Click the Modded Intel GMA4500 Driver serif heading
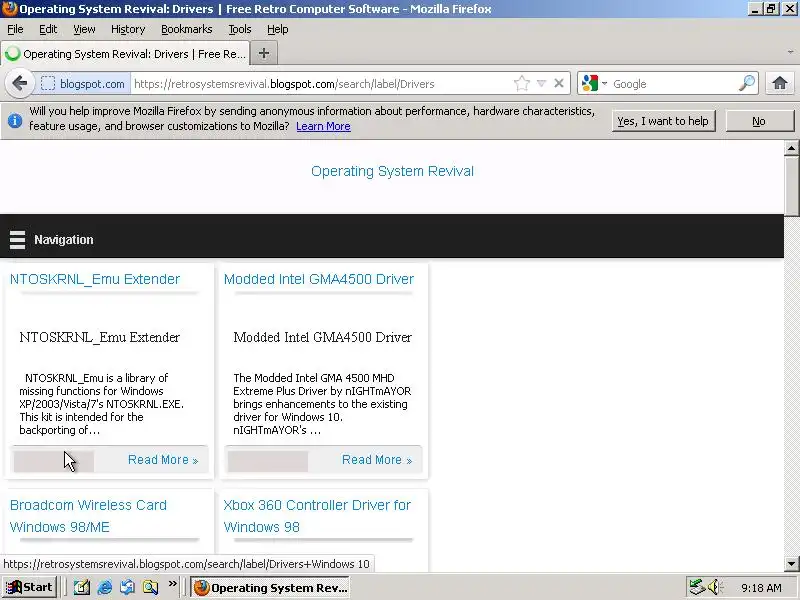Screen dimensions: 800x600 coord(322,337)
